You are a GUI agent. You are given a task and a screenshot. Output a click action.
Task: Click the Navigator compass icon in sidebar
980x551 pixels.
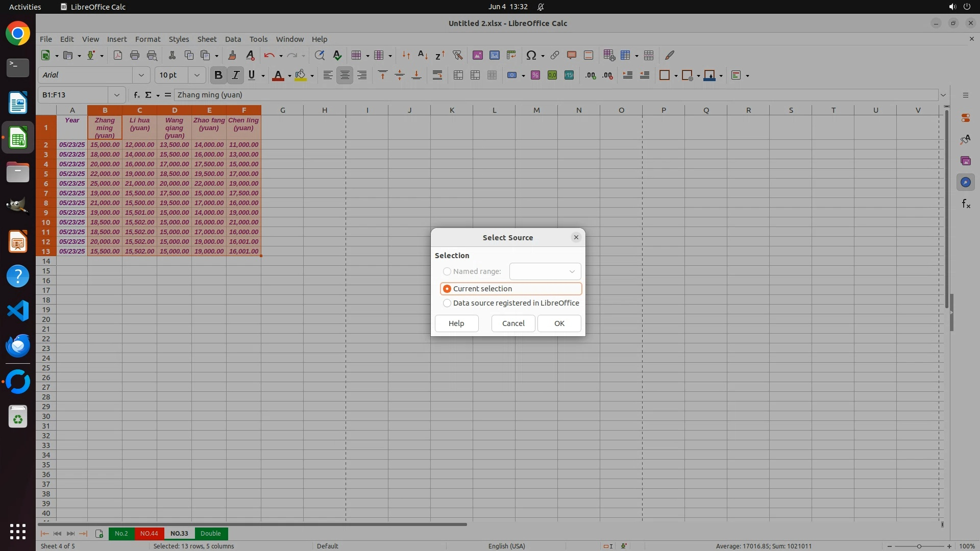coord(965,182)
